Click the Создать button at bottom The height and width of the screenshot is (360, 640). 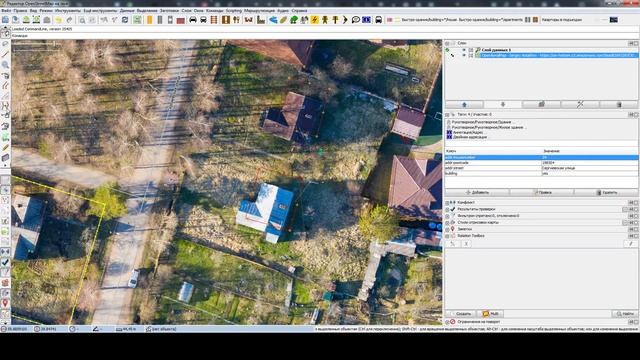pyautogui.click(x=461, y=313)
